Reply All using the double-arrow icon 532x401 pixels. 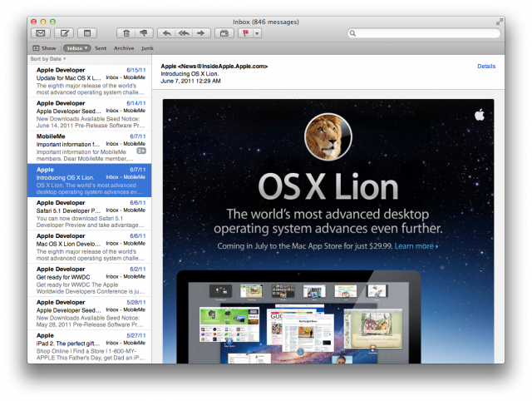(184, 33)
